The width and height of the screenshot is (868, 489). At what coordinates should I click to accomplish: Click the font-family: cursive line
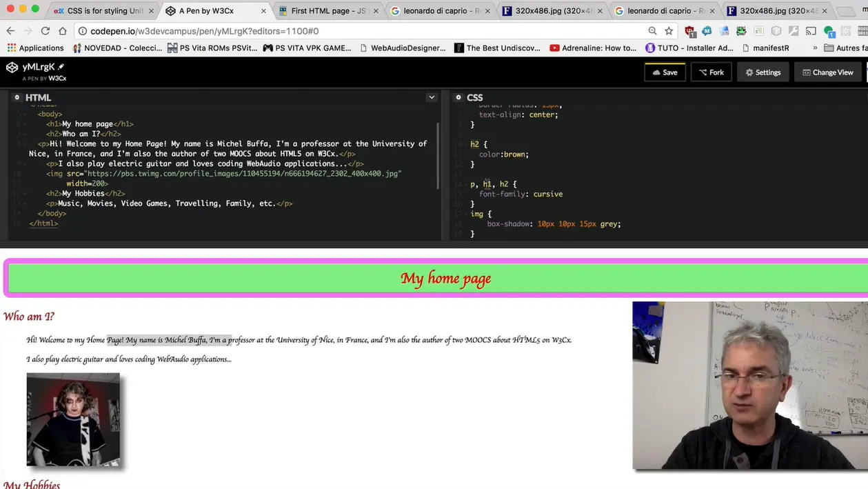click(x=521, y=194)
